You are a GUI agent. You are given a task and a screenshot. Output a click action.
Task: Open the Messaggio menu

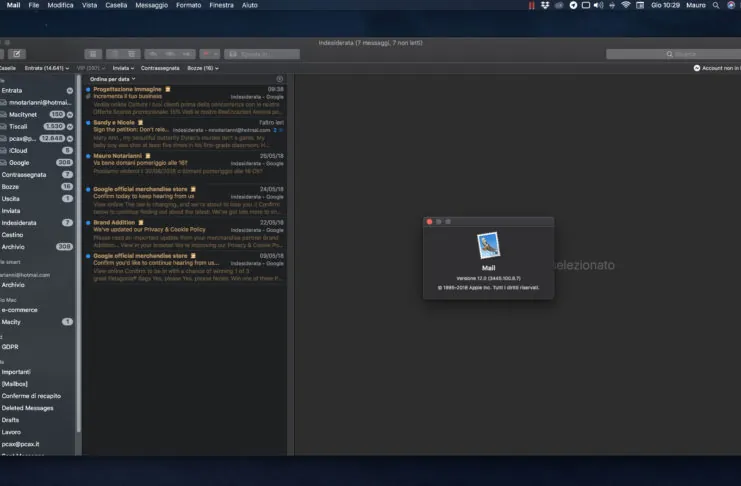(x=151, y=5)
